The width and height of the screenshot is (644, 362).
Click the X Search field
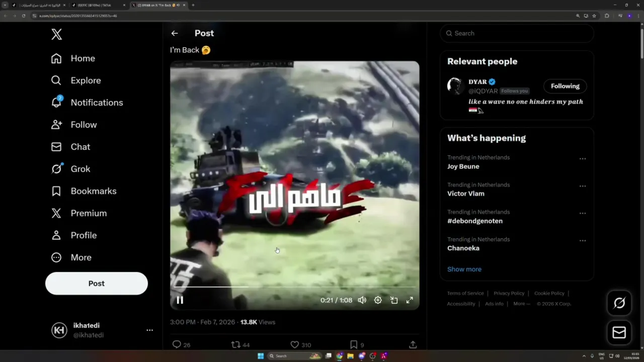click(517, 33)
